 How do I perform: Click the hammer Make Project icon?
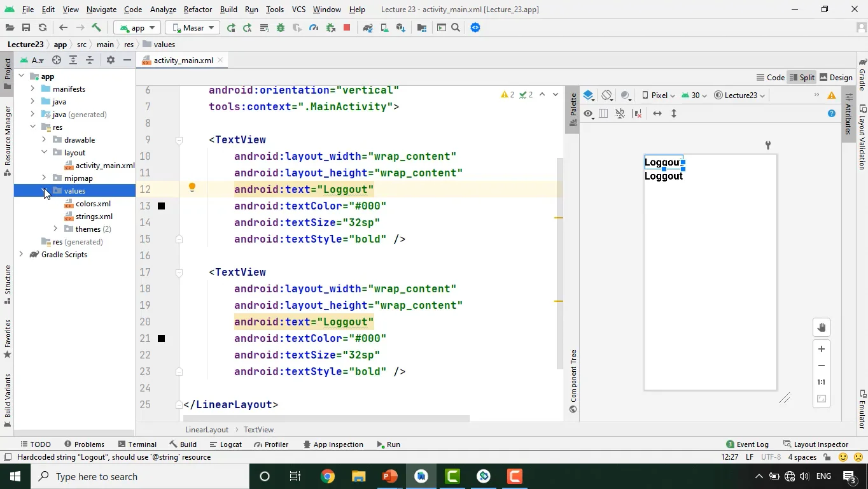point(97,28)
